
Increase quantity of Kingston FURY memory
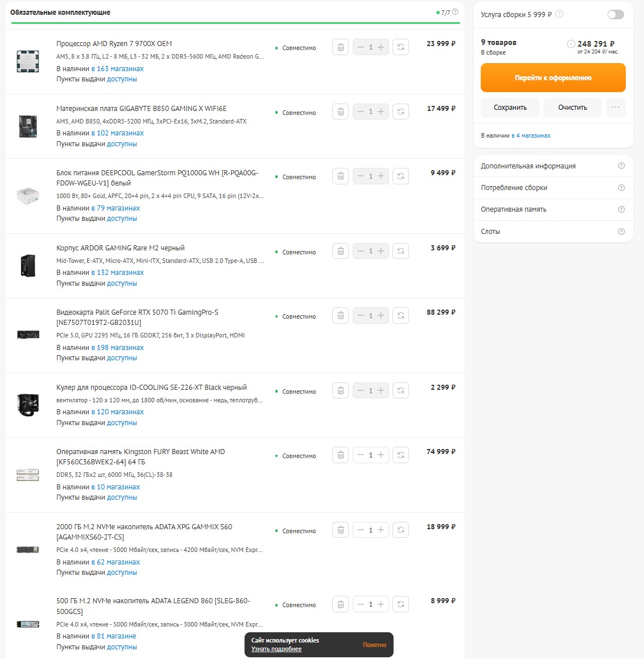click(381, 455)
